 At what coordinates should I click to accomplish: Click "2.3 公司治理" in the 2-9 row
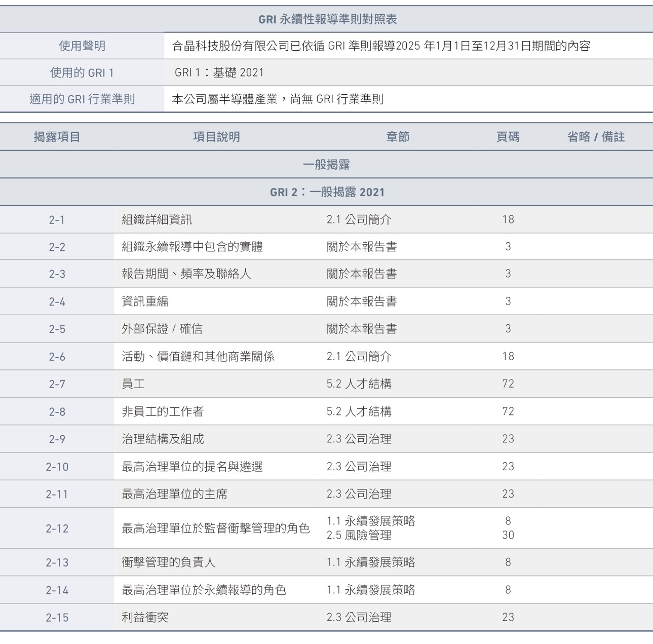point(359,439)
